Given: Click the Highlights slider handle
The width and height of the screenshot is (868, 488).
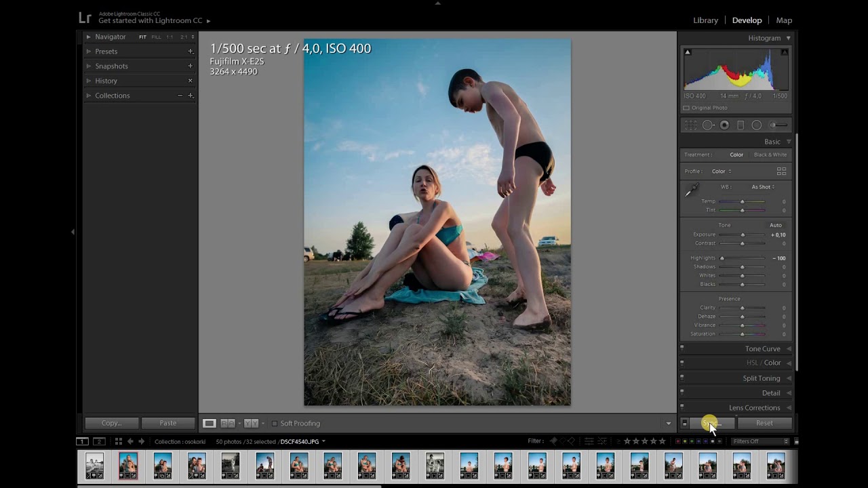Looking at the screenshot, I should (x=722, y=258).
